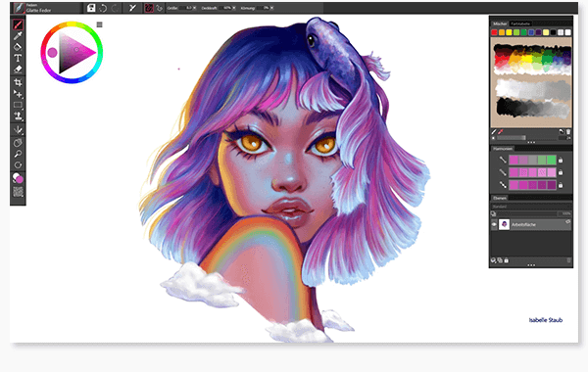
Task: Choose the red mixer swatch
Action: pyautogui.click(x=494, y=32)
